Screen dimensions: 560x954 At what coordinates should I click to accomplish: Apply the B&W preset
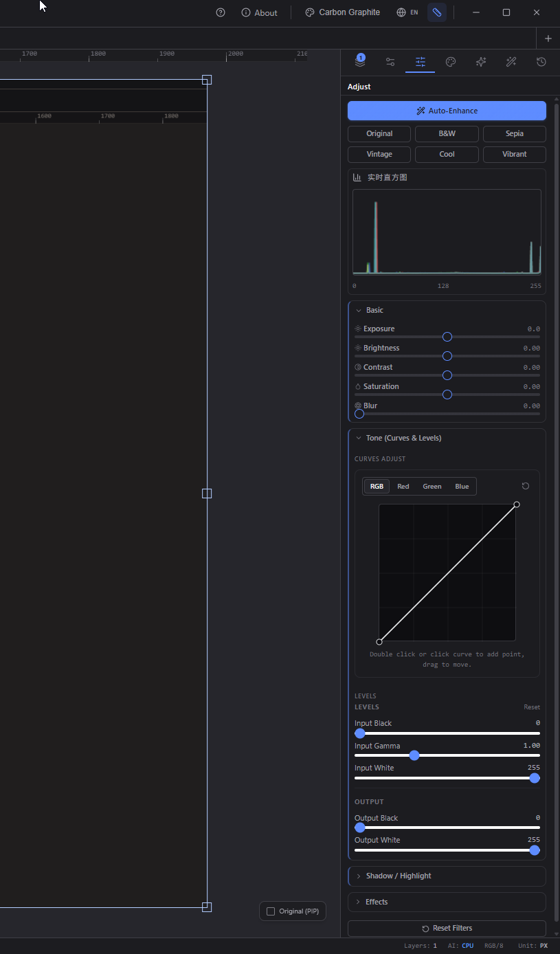coord(447,133)
